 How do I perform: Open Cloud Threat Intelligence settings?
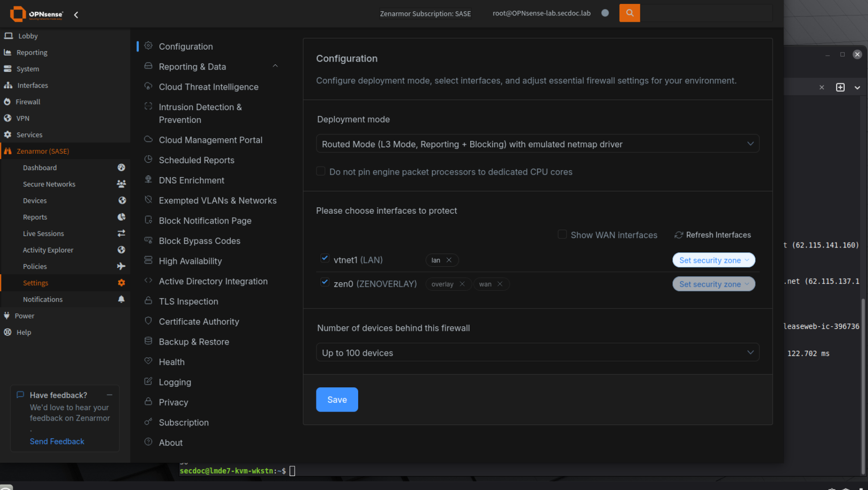pyautogui.click(x=208, y=87)
